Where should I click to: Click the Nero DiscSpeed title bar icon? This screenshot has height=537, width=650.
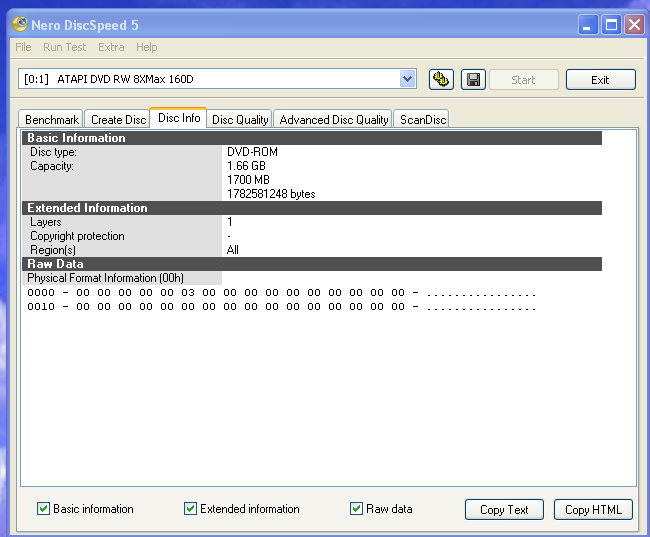(19, 24)
